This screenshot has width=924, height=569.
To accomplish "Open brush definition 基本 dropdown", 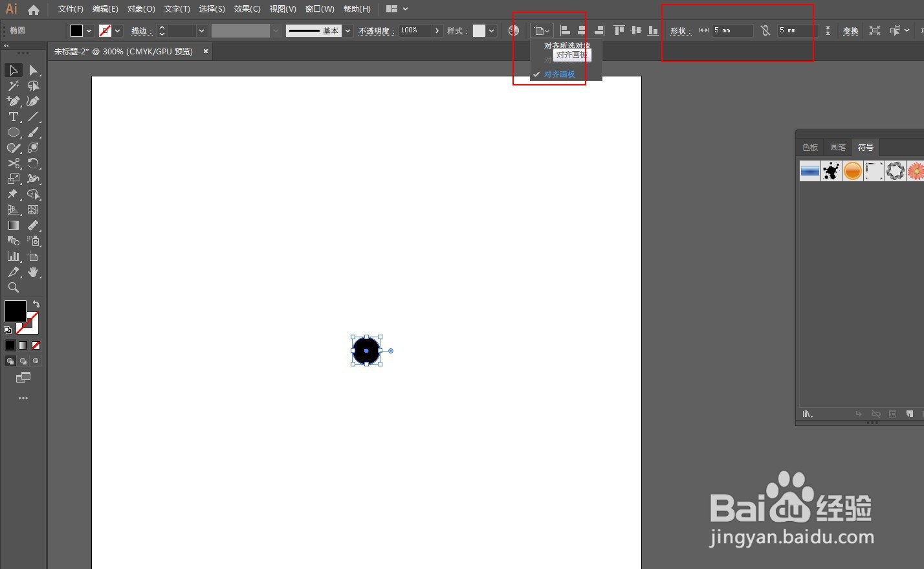I will pos(348,30).
